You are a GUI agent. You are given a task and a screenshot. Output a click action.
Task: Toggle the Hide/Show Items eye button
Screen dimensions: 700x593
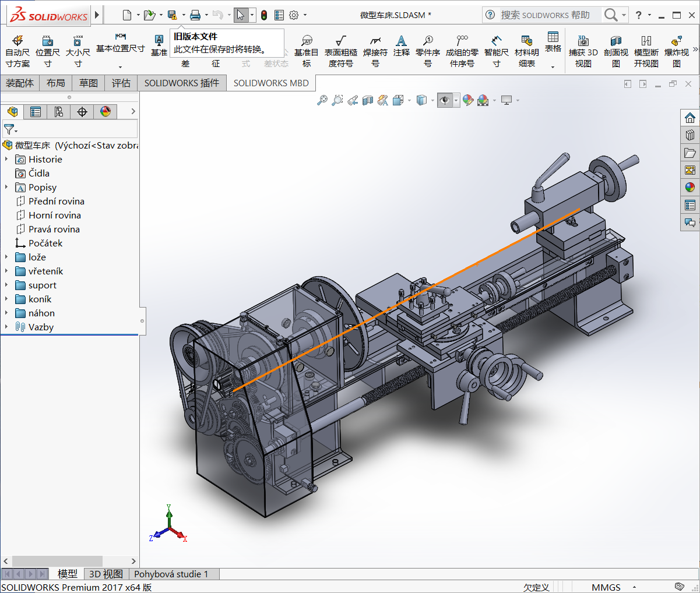tap(445, 100)
